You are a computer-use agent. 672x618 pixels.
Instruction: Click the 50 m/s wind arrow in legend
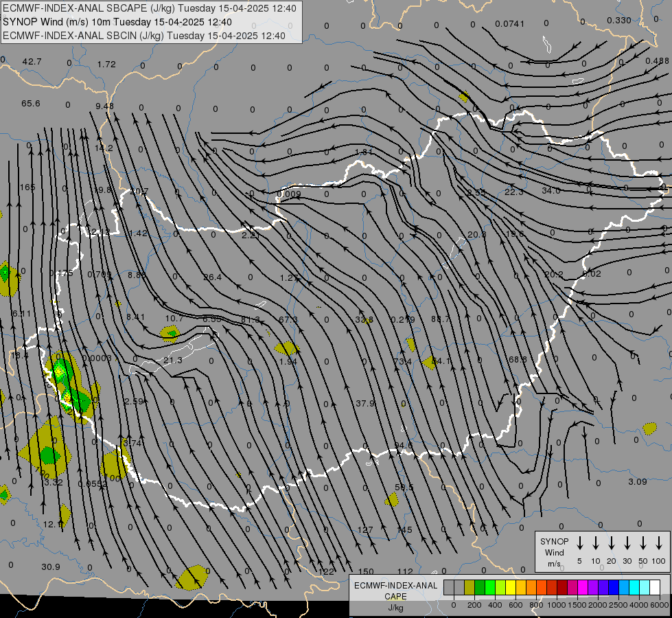tap(643, 543)
